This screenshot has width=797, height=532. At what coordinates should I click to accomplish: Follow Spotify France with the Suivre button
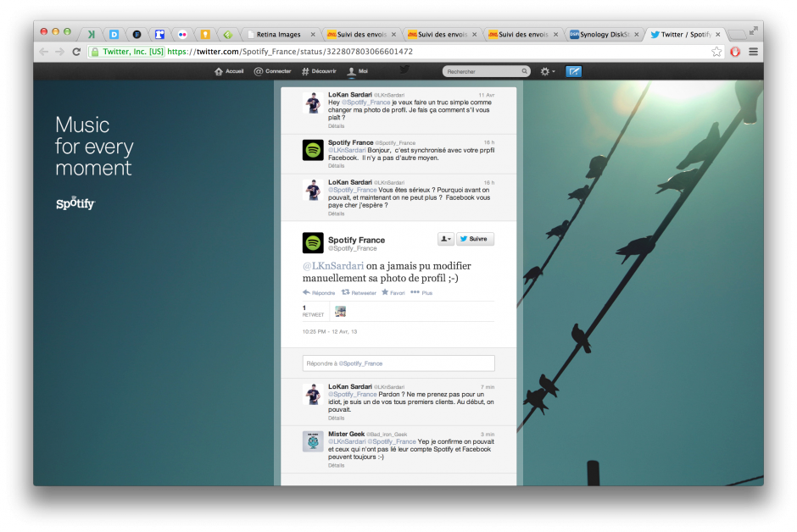476,239
